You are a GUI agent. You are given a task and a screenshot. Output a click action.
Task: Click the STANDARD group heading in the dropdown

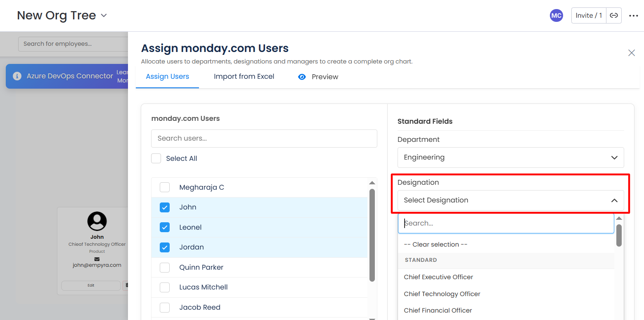point(421,260)
